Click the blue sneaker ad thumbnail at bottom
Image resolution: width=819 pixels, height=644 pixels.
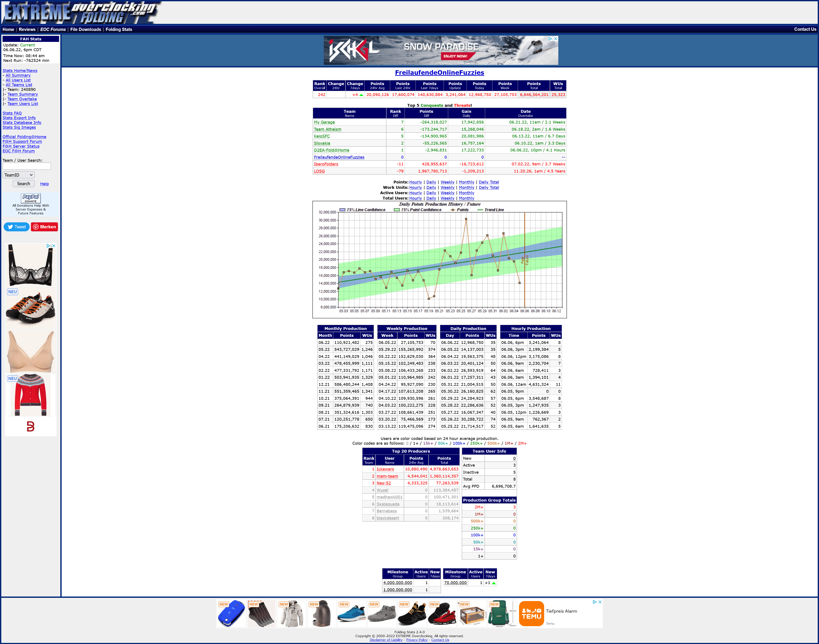(x=351, y=613)
